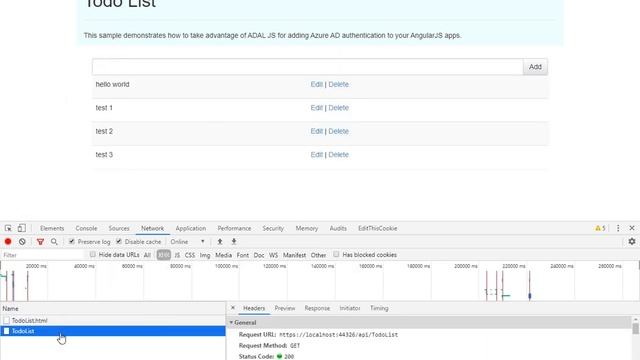Focus the new todo text input
Screen dimensions: 640x360
point(308,67)
